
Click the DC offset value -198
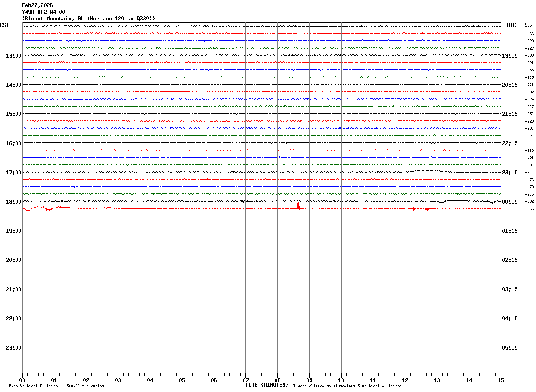click(x=529, y=158)
